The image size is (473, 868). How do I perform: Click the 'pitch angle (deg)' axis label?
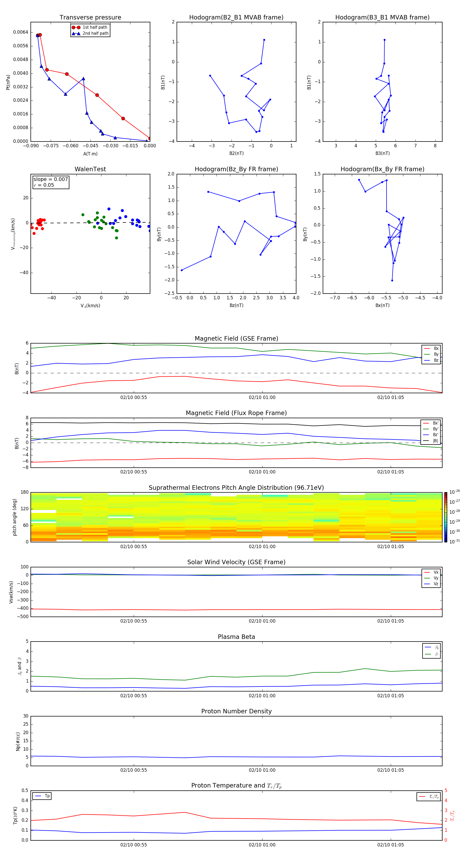14,517
